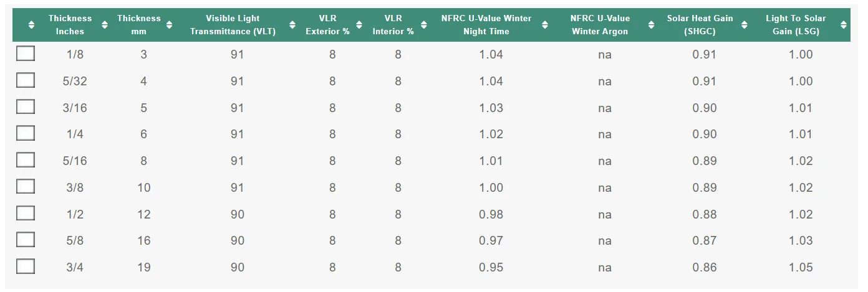The width and height of the screenshot is (868, 292).
Task: Click sort arrows beside Thickness Inches header
Action: [105, 25]
